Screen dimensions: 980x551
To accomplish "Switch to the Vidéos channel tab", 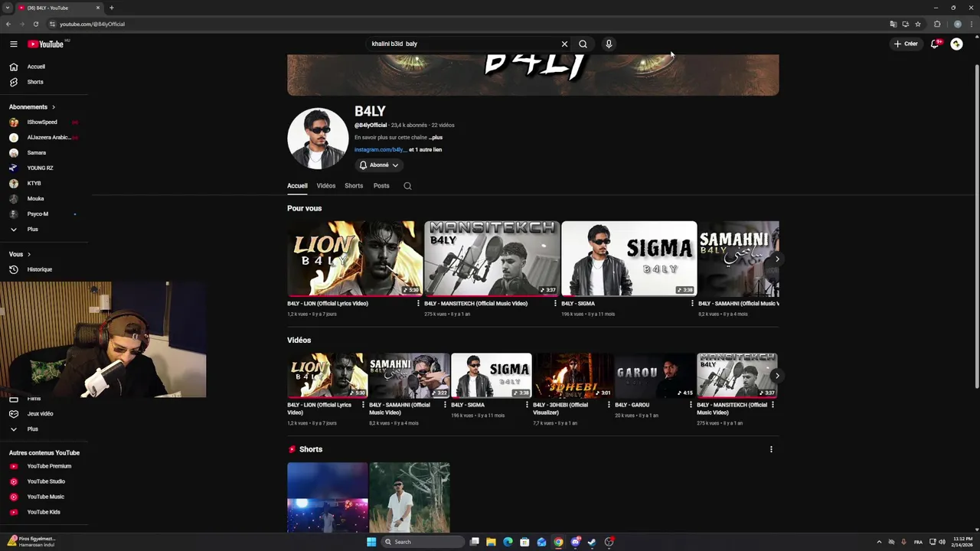I will point(326,186).
